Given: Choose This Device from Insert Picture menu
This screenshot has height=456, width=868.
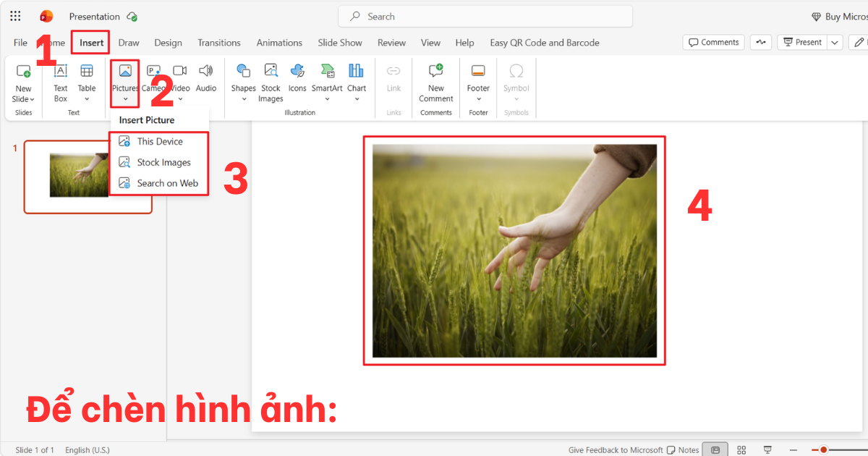Looking at the screenshot, I should 159,141.
